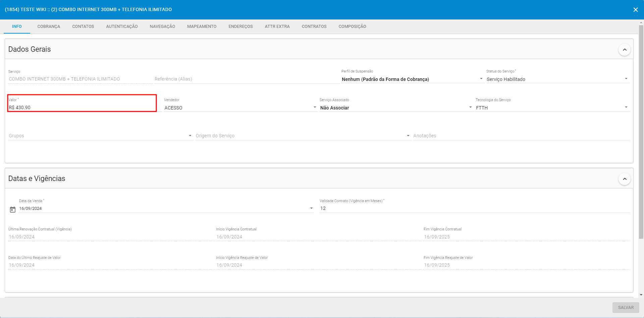The width and height of the screenshot is (644, 318).
Task: Click the Início Vigência Contratual date field
Action: tap(319, 237)
